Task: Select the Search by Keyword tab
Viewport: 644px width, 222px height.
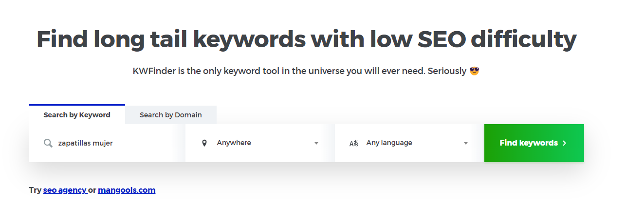Action: tap(77, 114)
